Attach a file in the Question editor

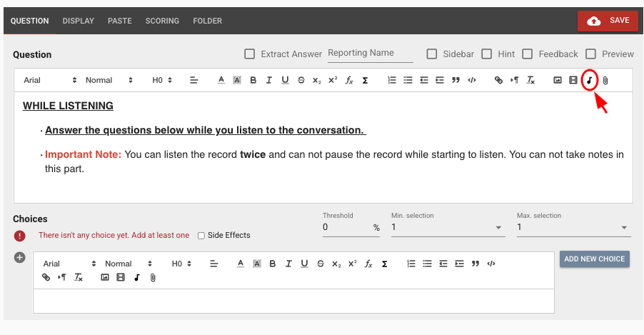click(605, 81)
